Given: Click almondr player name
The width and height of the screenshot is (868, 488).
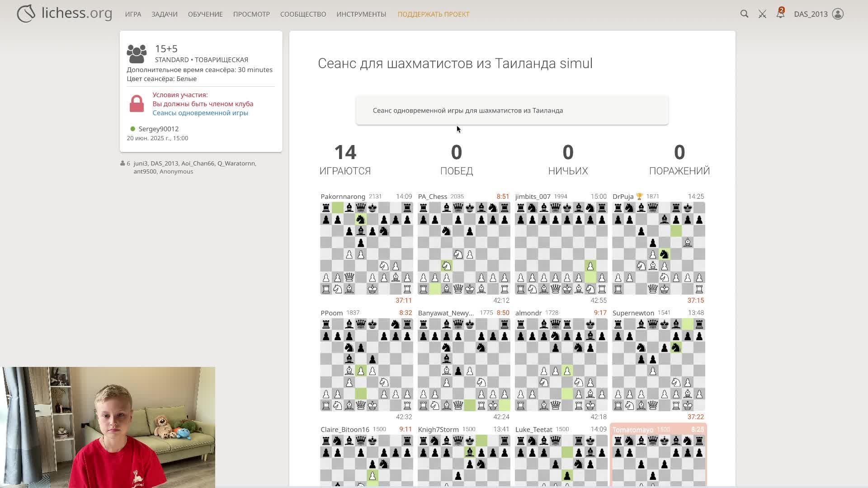Looking at the screenshot, I should pos(528,313).
